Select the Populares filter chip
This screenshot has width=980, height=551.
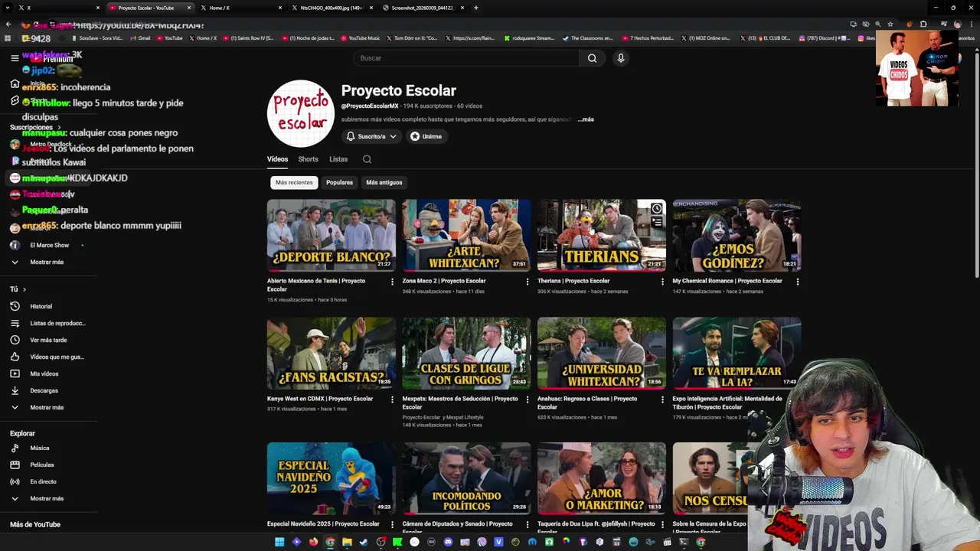tap(339, 182)
